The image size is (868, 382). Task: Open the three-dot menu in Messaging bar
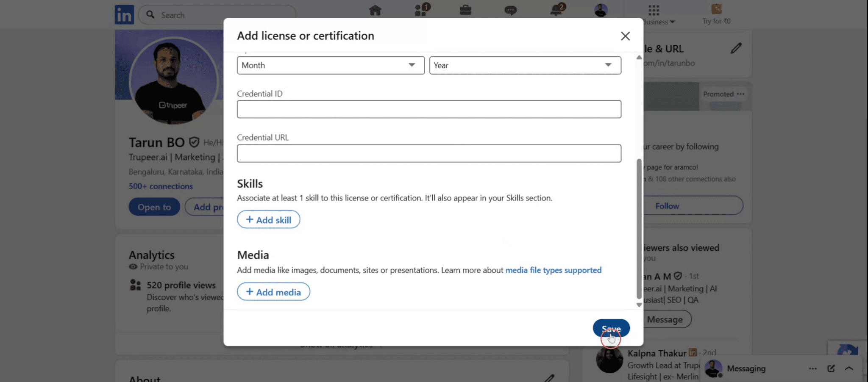pos(812,368)
